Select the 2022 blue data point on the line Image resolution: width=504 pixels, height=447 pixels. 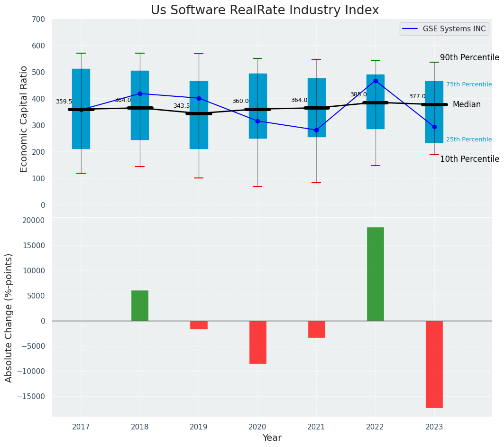(x=376, y=81)
